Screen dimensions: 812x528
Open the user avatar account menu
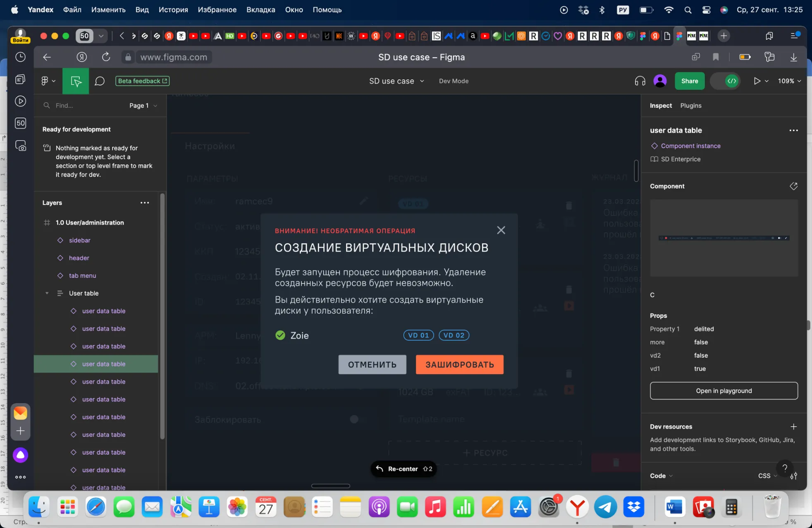click(660, 81)
